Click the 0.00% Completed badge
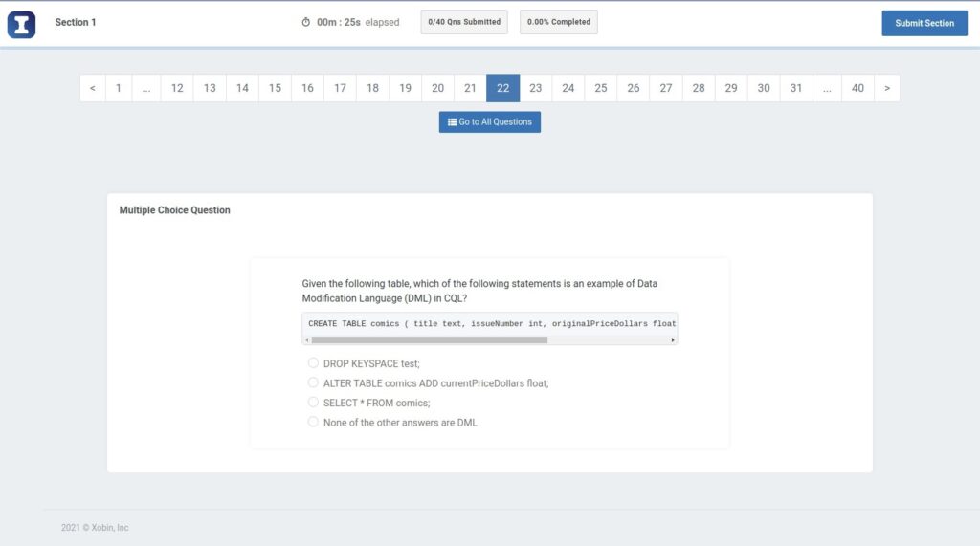Viewport: 980px width, 546px height. [558, 22]
